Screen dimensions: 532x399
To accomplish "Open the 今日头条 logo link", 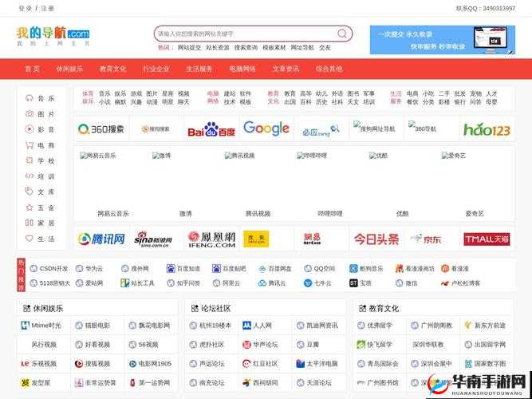I will point(376,239).
